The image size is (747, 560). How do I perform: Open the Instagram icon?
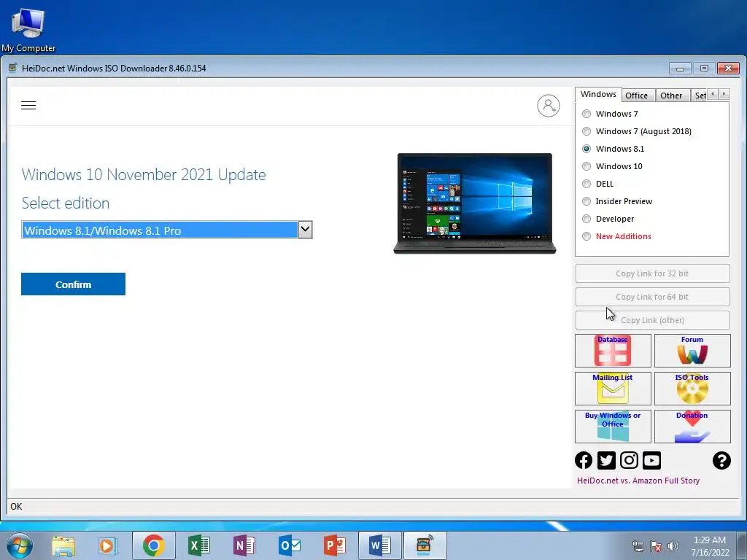(629, 461)
